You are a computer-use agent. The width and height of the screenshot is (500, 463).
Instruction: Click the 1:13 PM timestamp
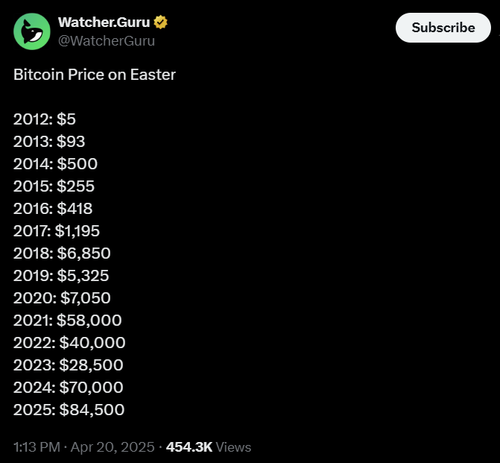click(x=37, y=447)
